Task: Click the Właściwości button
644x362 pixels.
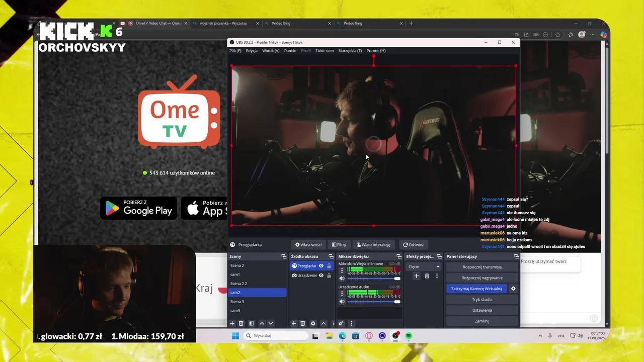Action: [308, 245]
